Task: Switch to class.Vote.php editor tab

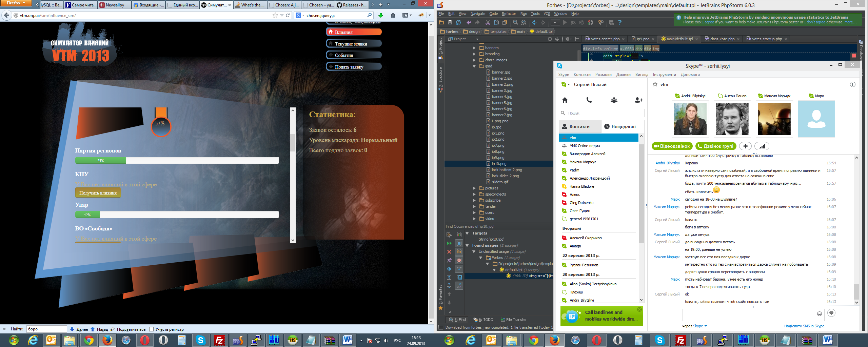Action: coord(722,39)
